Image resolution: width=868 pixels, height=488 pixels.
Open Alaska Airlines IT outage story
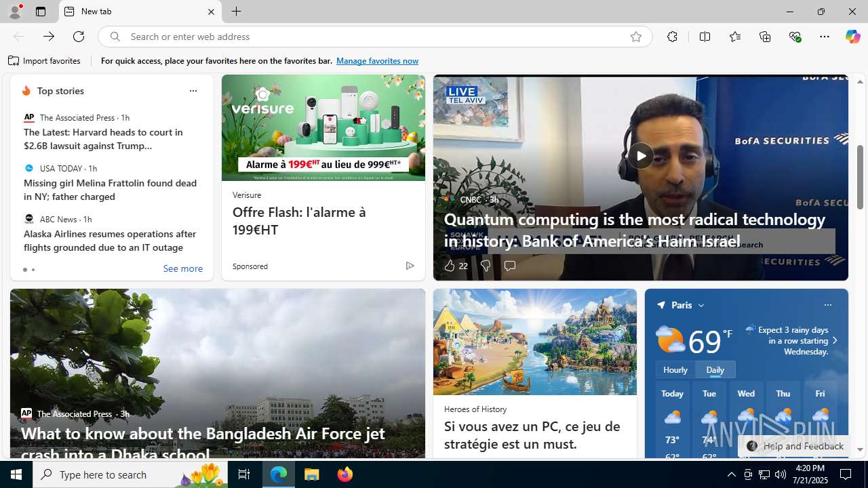(x=110, y=241)
